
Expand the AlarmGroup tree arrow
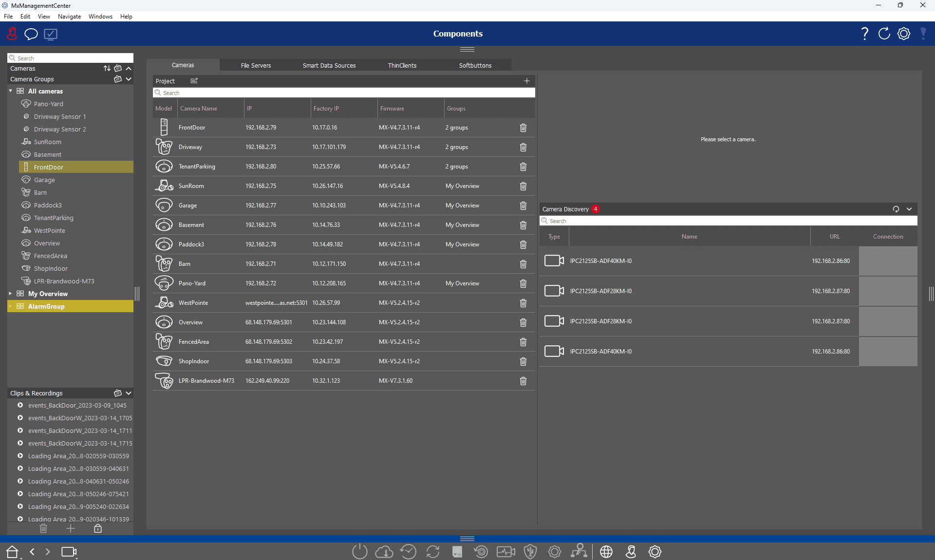coord(11,306)
